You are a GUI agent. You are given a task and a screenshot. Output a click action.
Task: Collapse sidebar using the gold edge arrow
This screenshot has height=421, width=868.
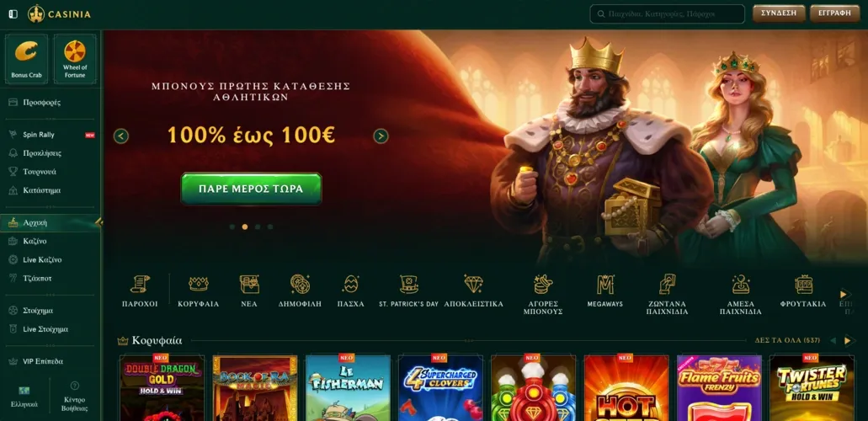99,222
